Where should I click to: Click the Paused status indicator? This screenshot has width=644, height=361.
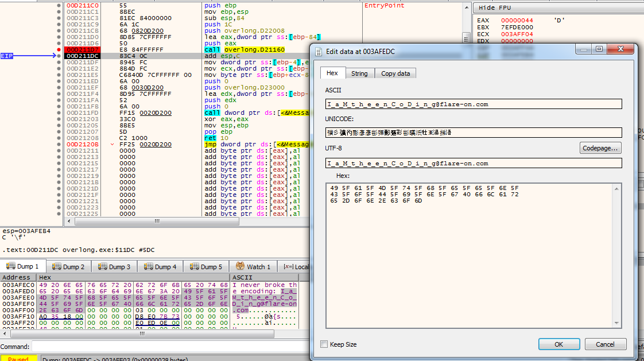tap(18, 359)
